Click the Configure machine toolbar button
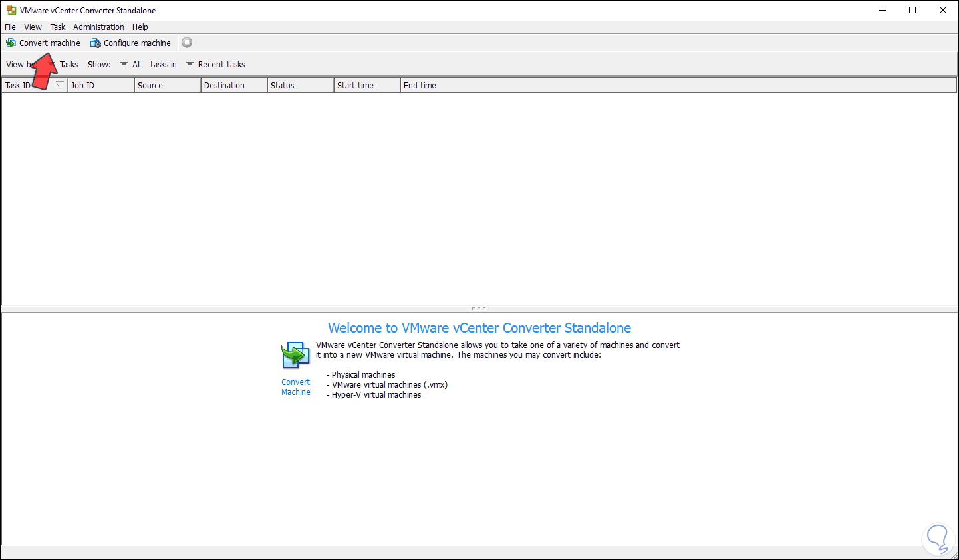Viewport: 959px width, 560px height. 131,43
